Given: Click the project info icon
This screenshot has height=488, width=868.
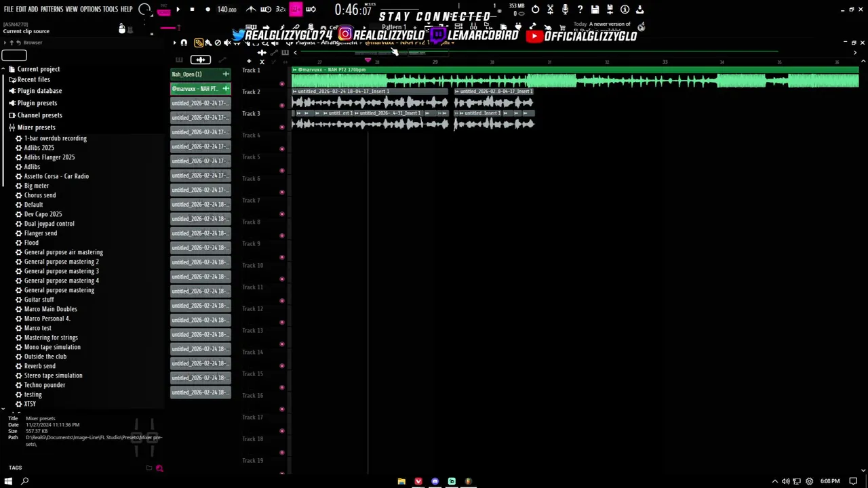Looking at the screenshot, I should pos(625,9).
